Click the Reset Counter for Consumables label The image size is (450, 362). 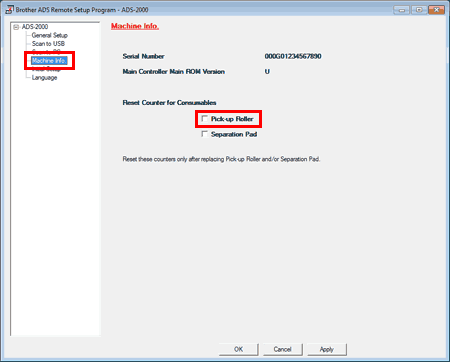pyautogui.click(x=169, y=102)
